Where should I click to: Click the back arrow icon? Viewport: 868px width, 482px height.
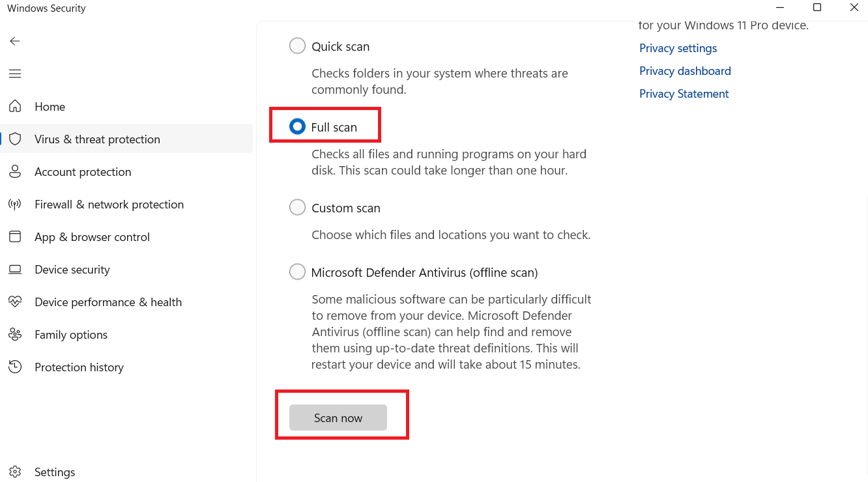(x=15, y=41)
